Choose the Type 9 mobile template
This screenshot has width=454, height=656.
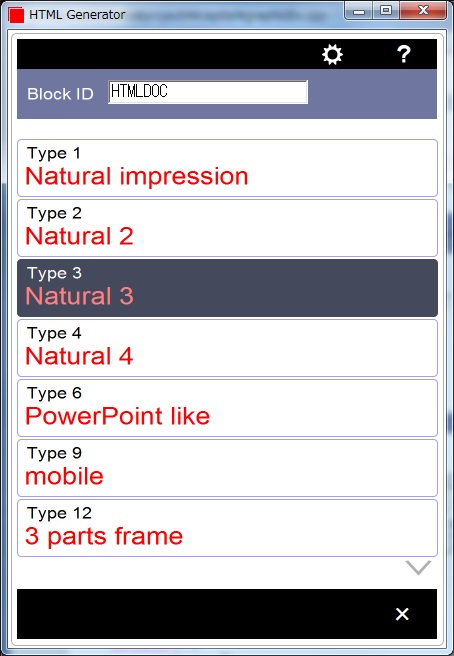pos(227,468)
